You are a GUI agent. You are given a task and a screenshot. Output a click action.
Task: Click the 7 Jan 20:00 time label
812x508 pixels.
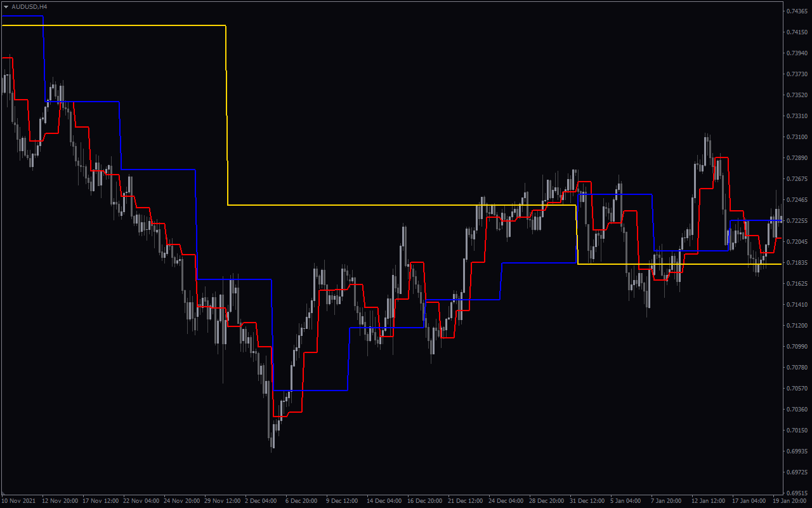[667, 501]
